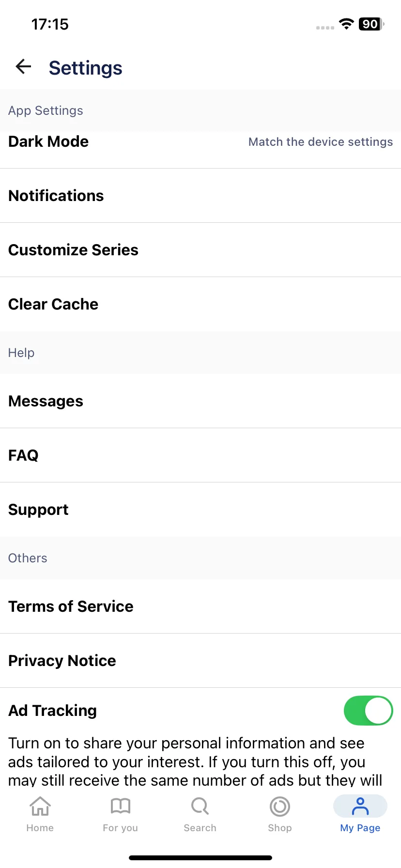
Task: Tap the battery indicator icon
Action: 371,24
